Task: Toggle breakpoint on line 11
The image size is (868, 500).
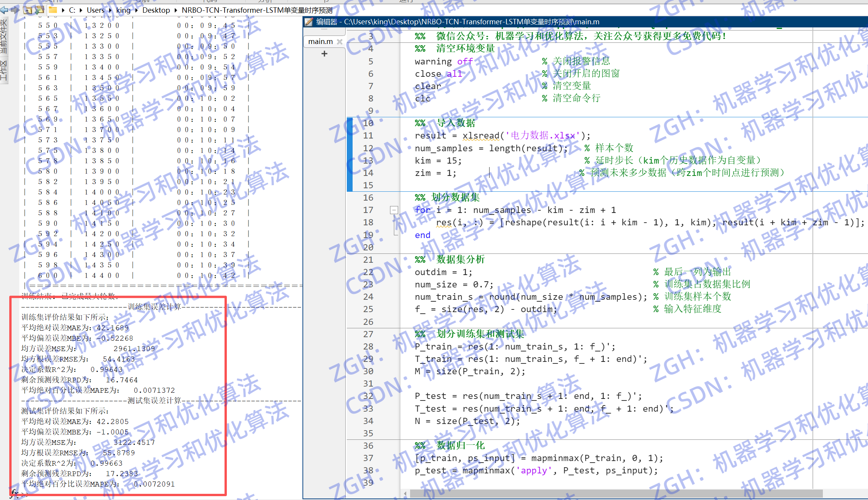Action: coord(368,136)
